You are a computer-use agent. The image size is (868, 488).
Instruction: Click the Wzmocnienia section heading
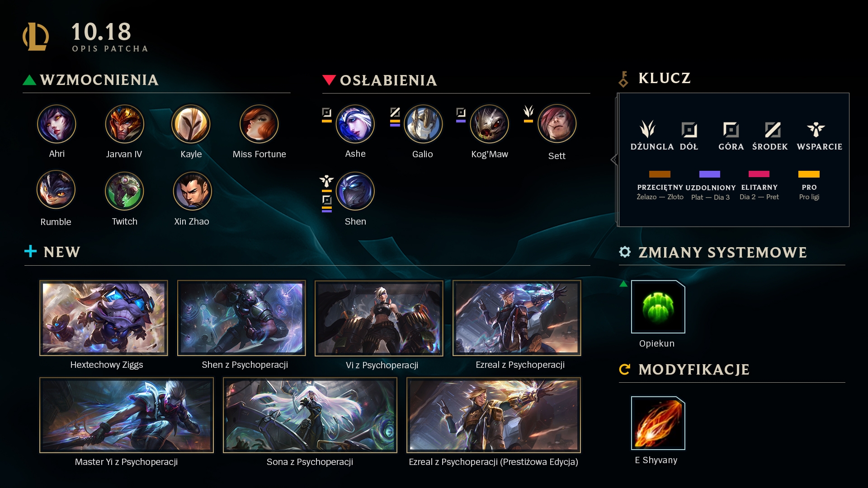(99, 80)
